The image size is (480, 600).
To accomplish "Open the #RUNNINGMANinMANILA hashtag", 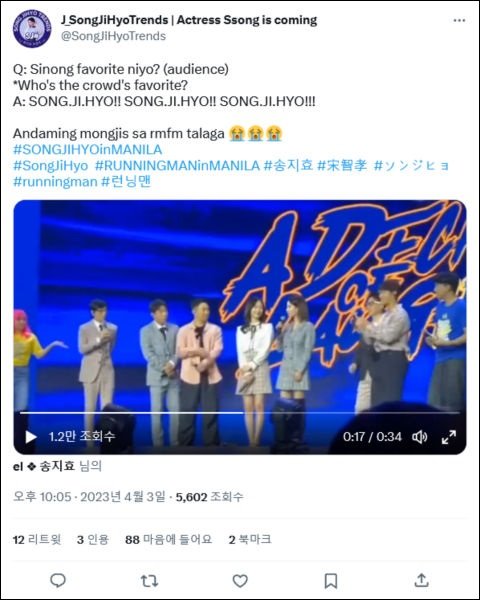I will tap(177, 166).
